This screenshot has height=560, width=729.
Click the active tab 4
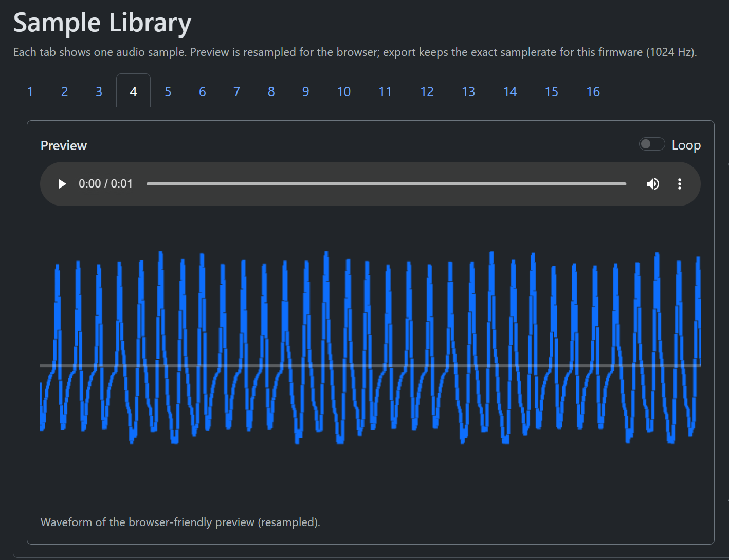click(x=133, y=91)
